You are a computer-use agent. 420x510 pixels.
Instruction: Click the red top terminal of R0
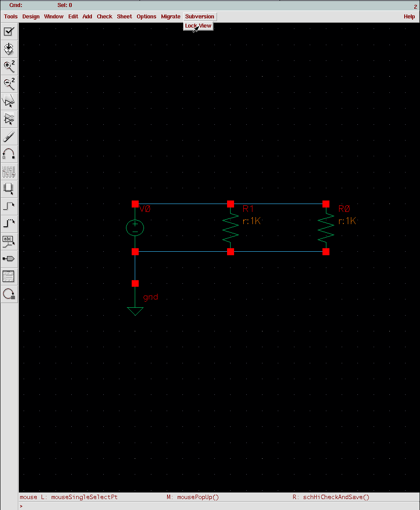(326, 204)
